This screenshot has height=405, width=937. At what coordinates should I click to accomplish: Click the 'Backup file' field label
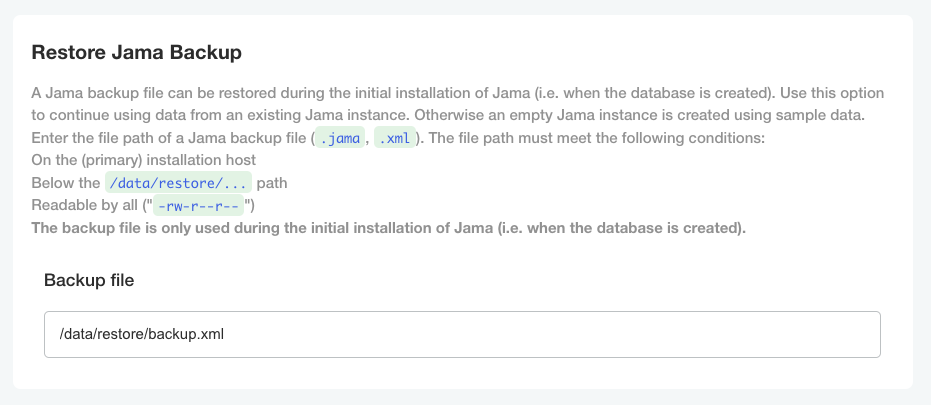(x=89, y=280)
